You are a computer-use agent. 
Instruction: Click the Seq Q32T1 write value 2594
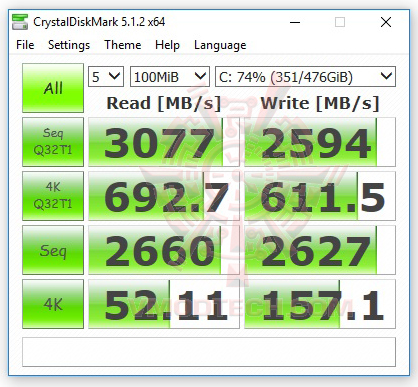(x=320, y=142)
